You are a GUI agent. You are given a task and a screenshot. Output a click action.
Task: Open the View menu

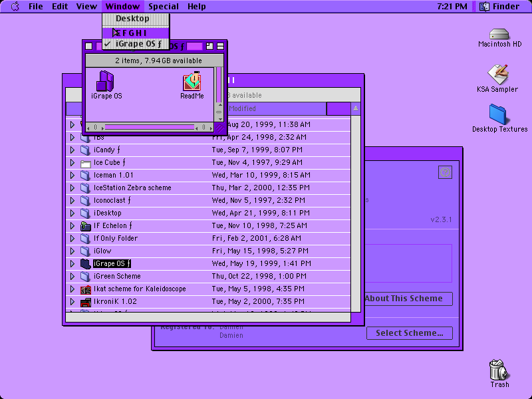tap(86, 7)
